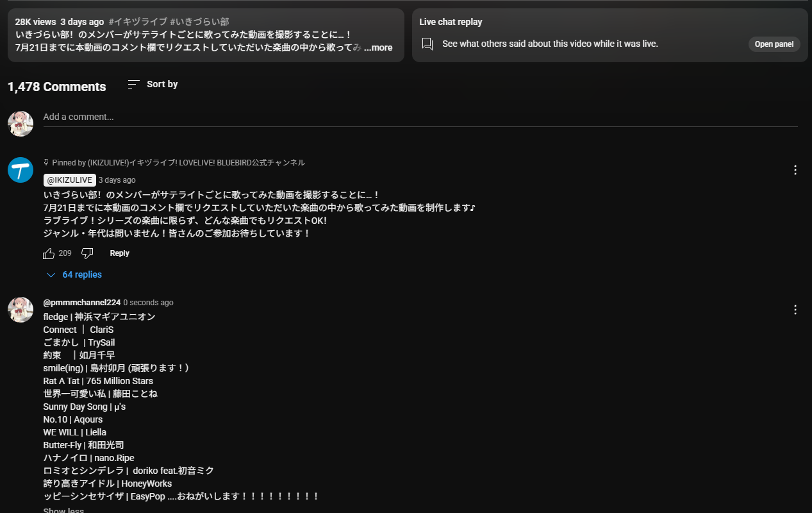Viewport: 812px width, 513px height.
Task: Click the Sort by icon
Action: [x=133, y=84]
